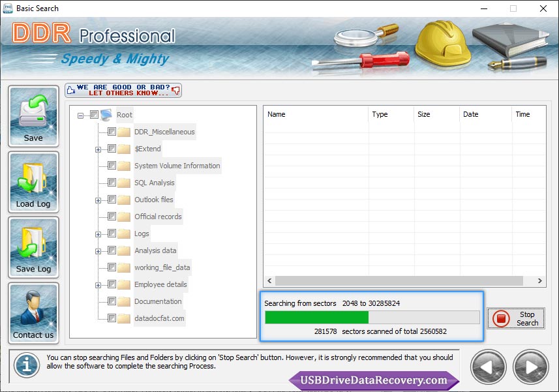Screen dimensions: 559x392
Task: Click the red Stop Search icon
Action: (501, 318)
